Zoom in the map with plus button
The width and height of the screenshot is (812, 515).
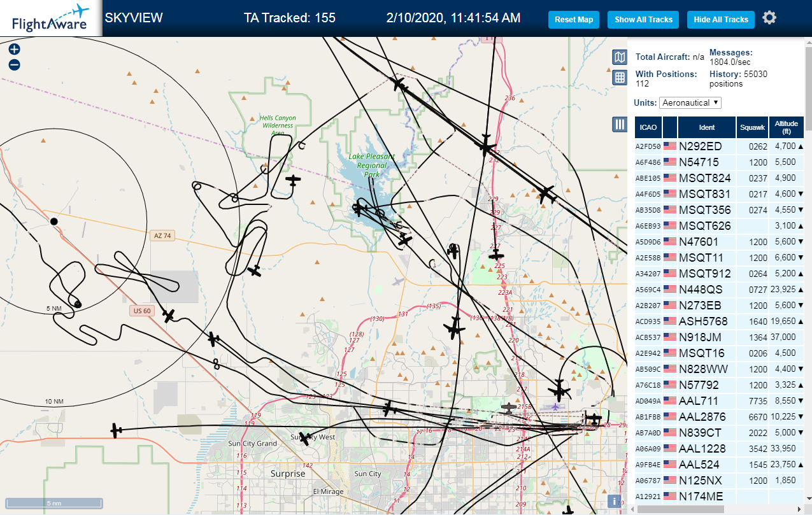coord(14,49)
